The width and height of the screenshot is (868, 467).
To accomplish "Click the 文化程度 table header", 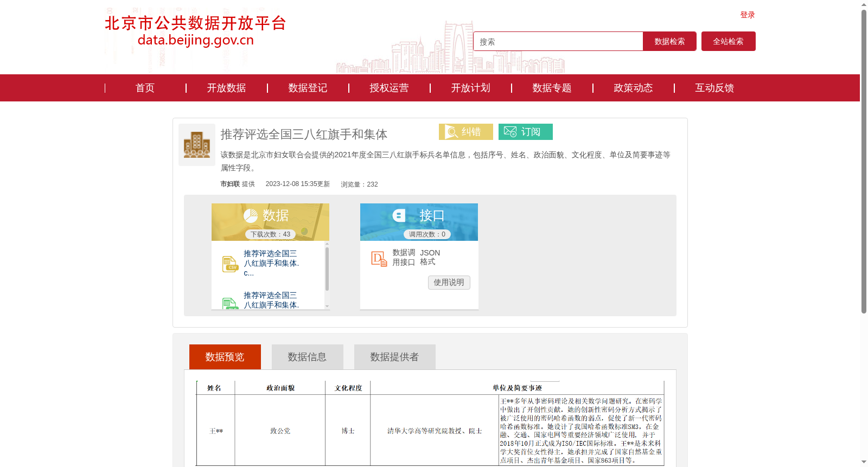I will tap(348, 388).
